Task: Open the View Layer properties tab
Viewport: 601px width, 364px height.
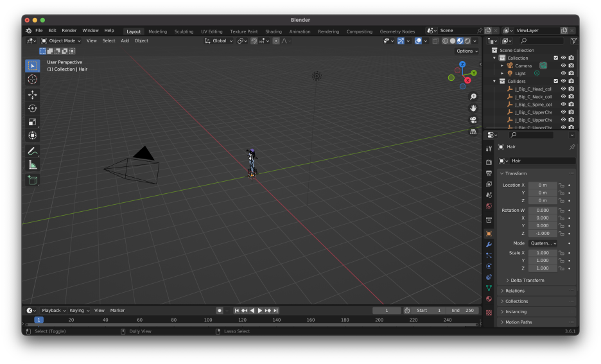Action: click(489, 184)
